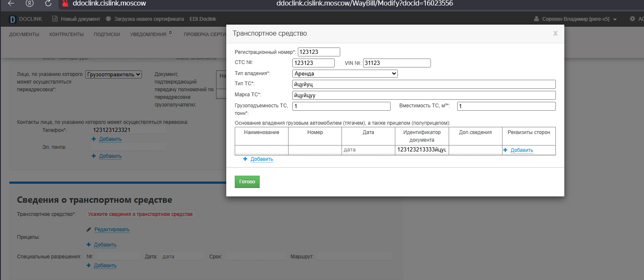644x280 pixels.
Task: Click Новый документ link
Action: click(80, 19)
